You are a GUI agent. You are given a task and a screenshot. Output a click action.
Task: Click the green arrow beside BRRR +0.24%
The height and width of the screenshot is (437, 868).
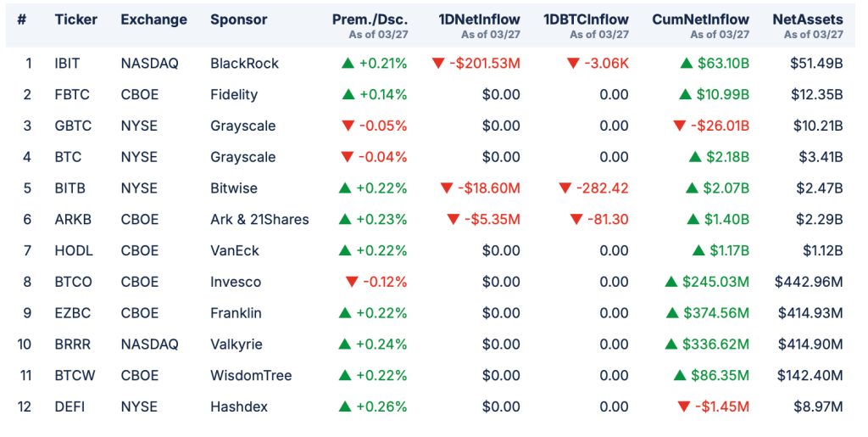[345, 344]
